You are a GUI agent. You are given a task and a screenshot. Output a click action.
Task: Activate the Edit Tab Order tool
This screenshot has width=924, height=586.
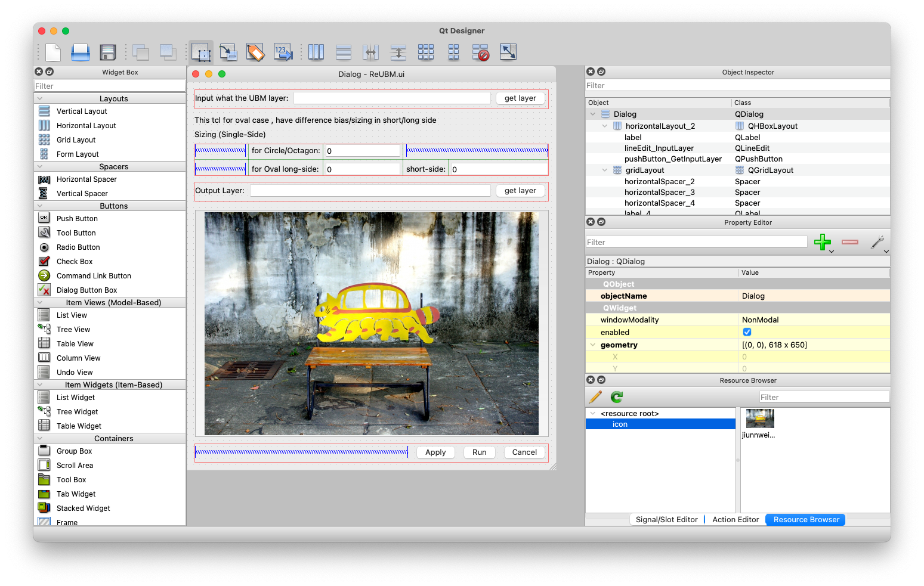283,52
